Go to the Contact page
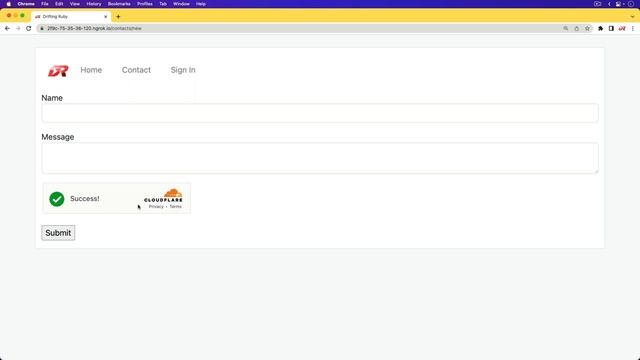 click(136, 70)
